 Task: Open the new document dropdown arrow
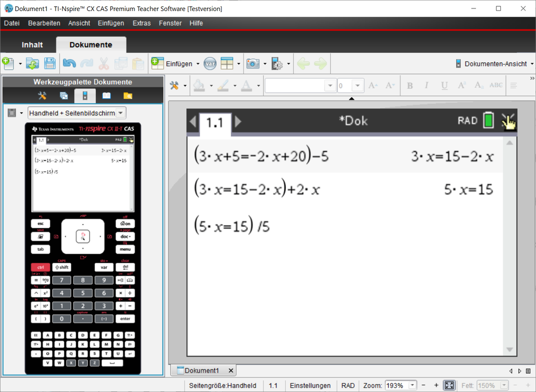tap(20, 64)
